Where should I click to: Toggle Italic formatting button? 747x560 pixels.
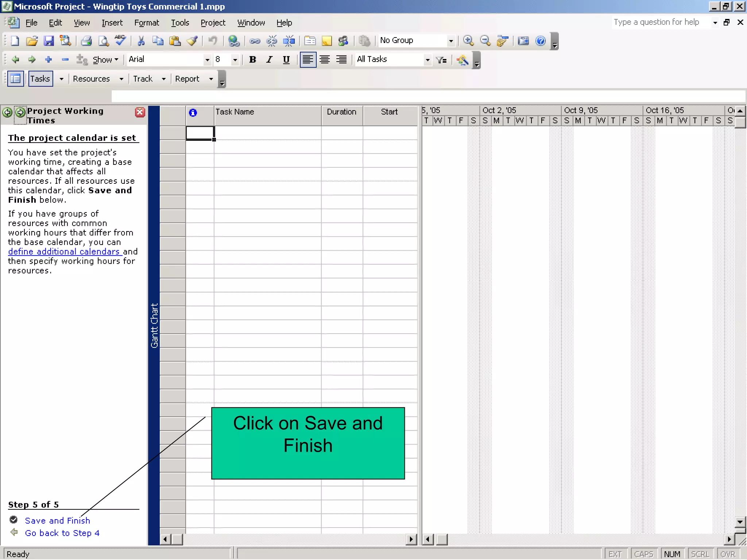tap(269, 60)
